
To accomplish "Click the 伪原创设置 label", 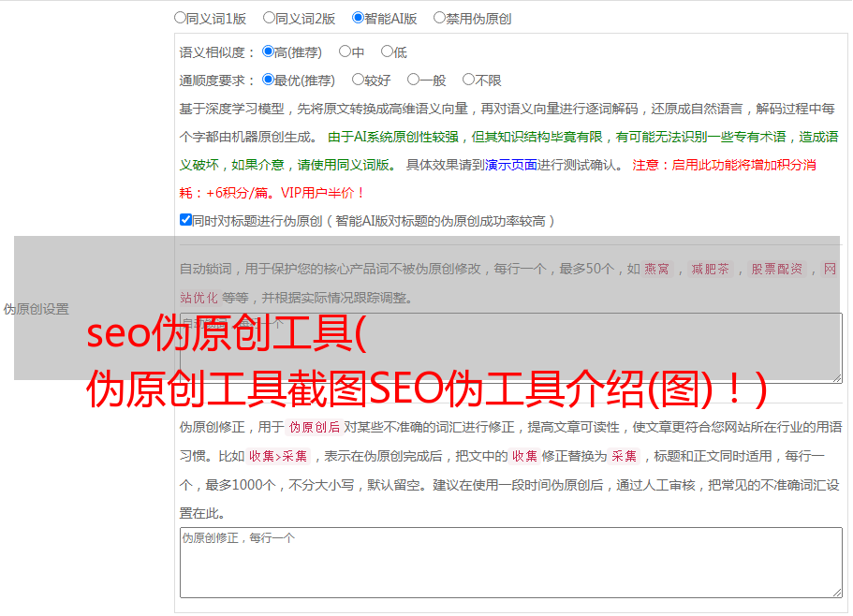I will coord(36,309).
